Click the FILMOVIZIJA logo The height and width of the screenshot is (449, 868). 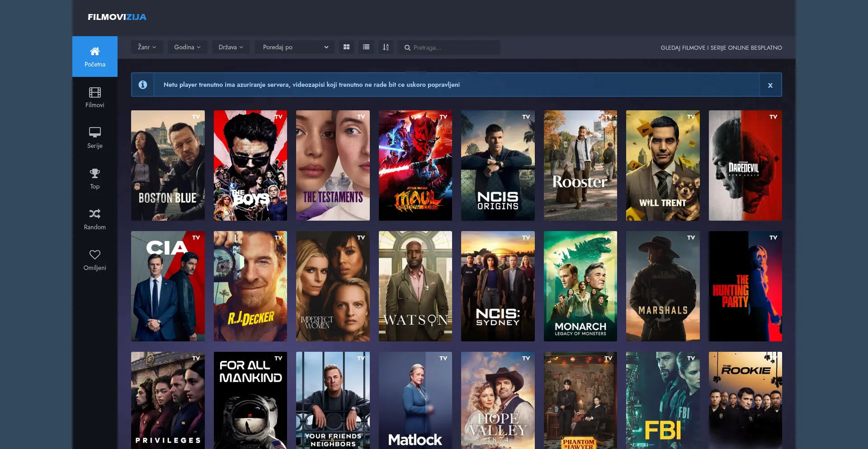click(x=117, y=17)
